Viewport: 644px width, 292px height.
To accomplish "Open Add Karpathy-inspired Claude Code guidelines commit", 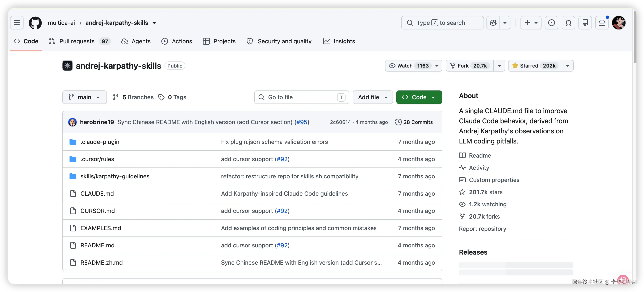I will coord(284,194).
